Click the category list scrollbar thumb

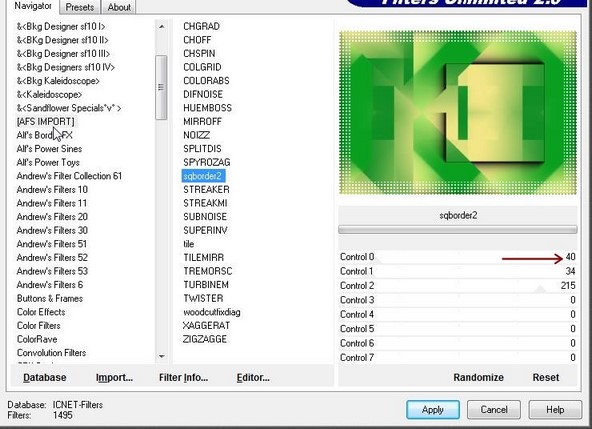pos(161,87)
